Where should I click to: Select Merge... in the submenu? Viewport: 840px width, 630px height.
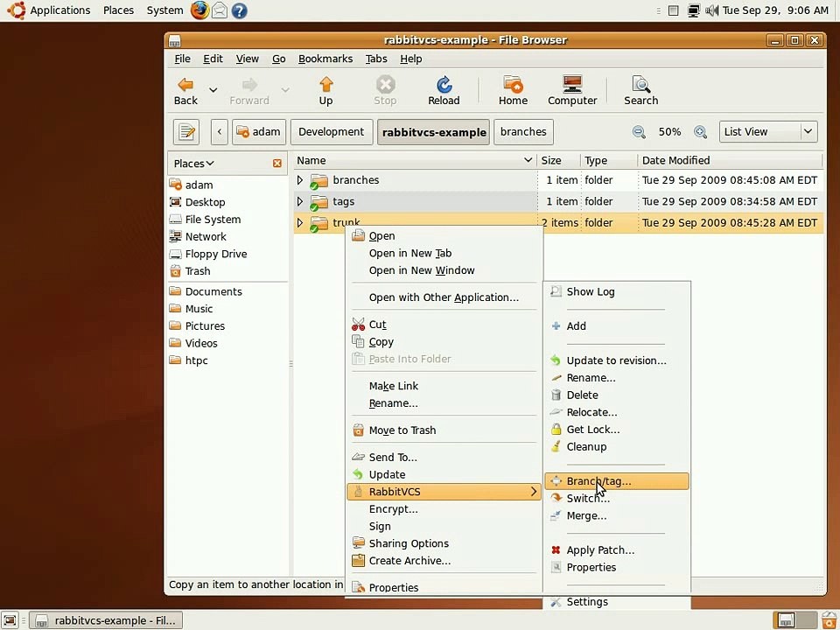pyautogui.click(x=617, y=515)
